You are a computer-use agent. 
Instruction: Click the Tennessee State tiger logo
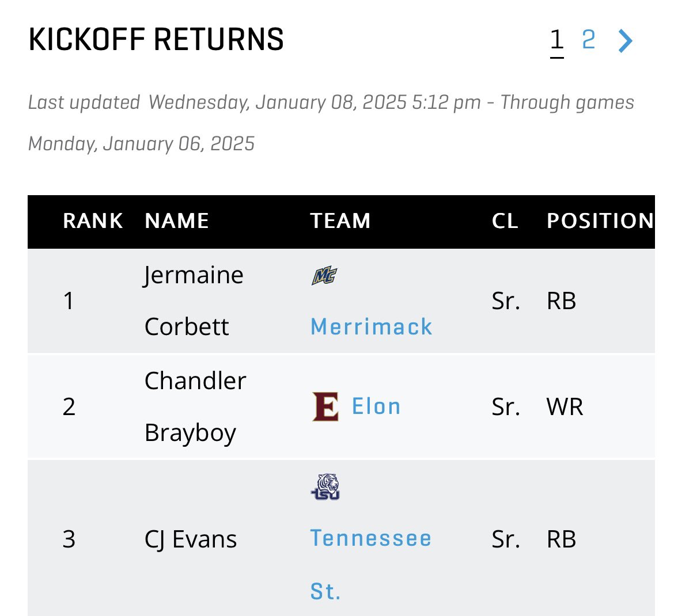click(x=325, y=486)
